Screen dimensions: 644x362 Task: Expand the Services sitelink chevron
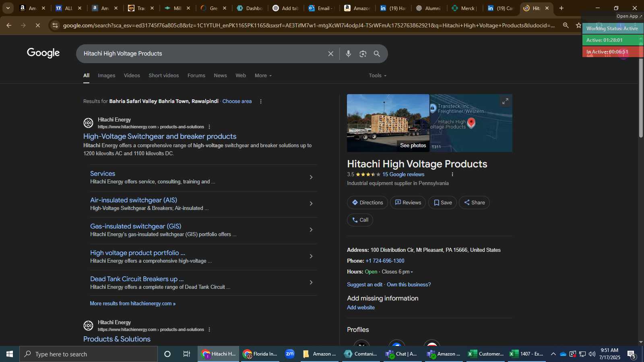tap(311, 177)
